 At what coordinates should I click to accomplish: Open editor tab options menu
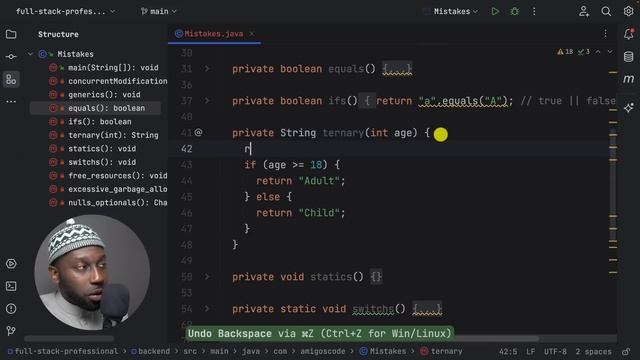point(605,34)
